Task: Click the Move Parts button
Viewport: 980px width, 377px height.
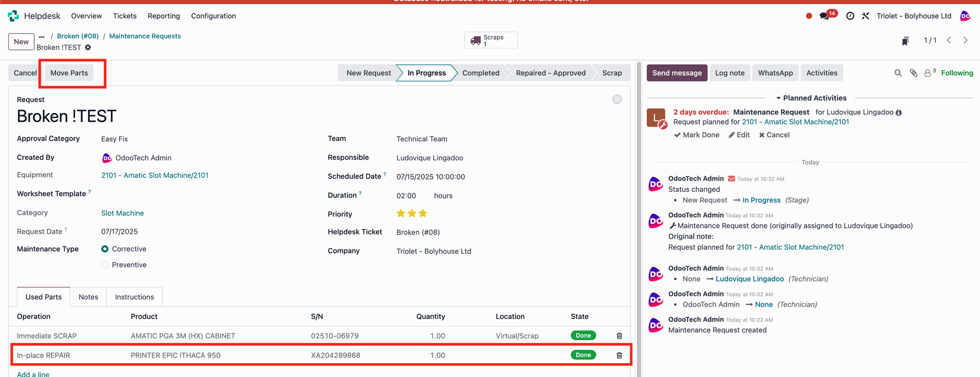Action: [x=69, y=73]
